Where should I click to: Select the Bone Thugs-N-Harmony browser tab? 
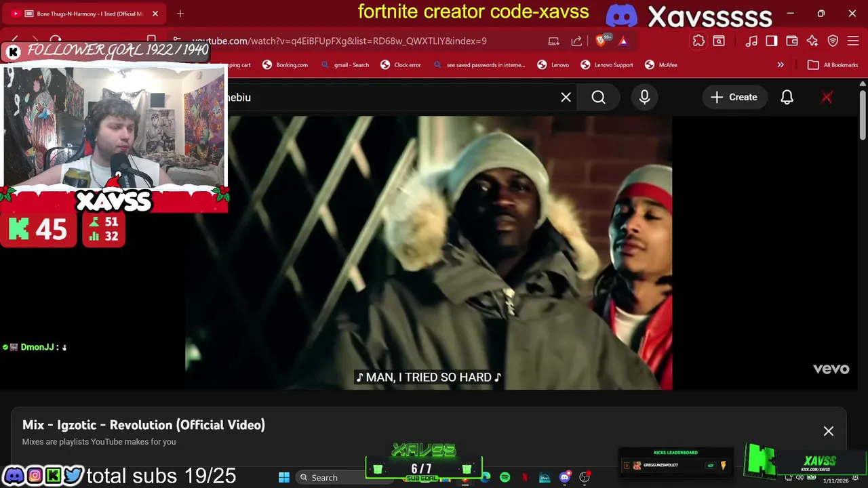85,14
